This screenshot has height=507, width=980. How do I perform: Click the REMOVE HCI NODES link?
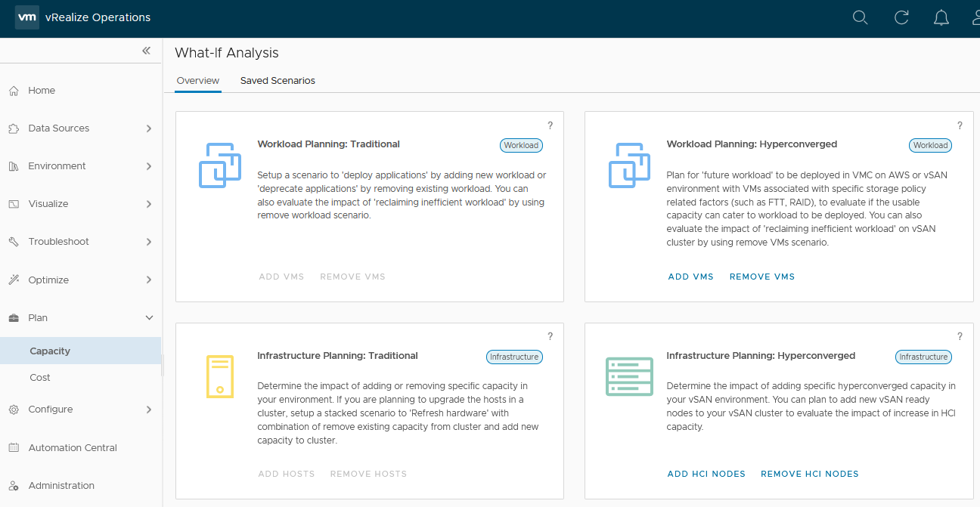[x=809, y=474]
